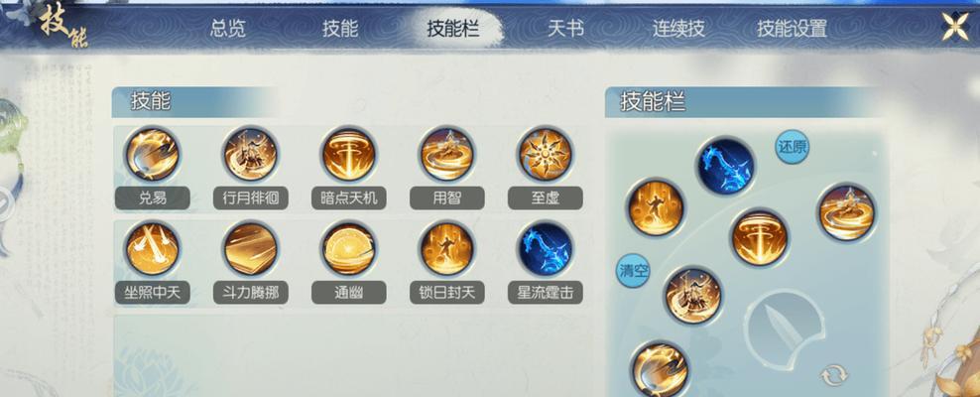Click the blue 星流霆击 skill icon in the skill list
Screen dimensions: 980x397
coord(545,249)
